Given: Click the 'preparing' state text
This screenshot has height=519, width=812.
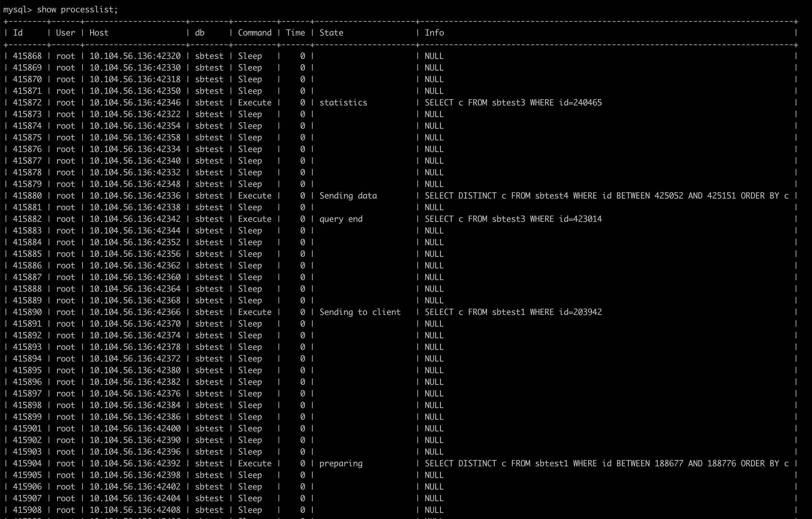Looking at the screenshot, I should pyautogui.click(x=341, y=464).
